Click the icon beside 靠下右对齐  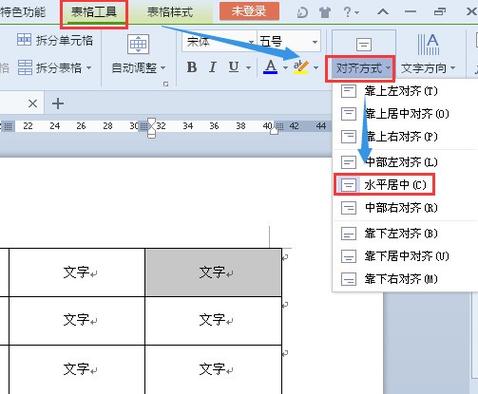coord(348,279)
